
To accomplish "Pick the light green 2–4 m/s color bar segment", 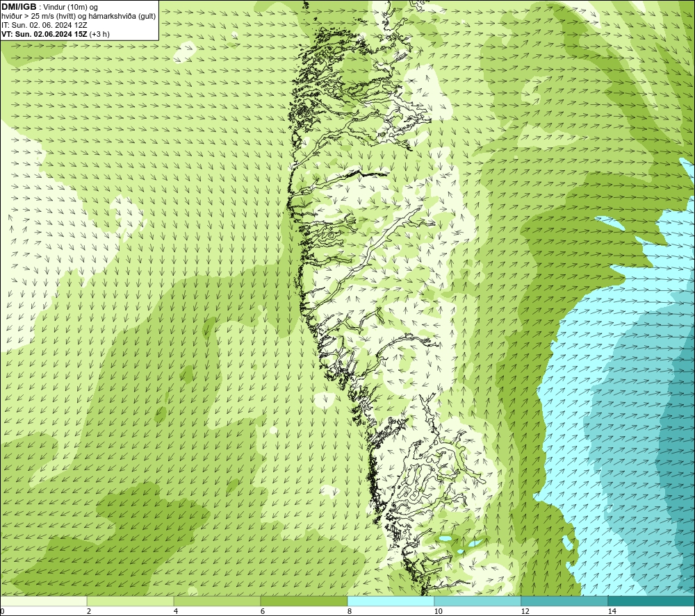I will pos(131,601).
